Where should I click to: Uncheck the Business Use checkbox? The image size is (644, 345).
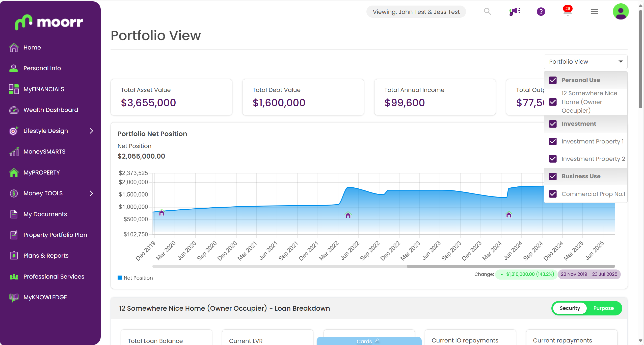(553, 176)
